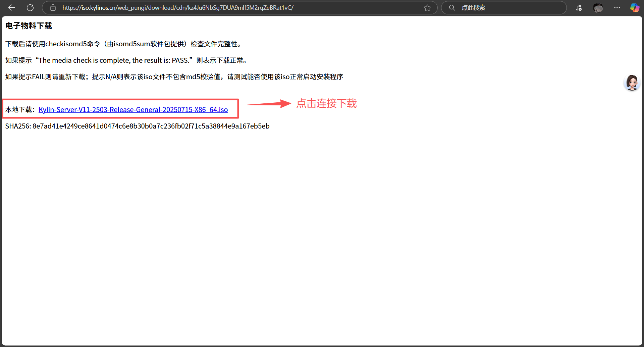The image size is (644, 347).
Task: Open the three-dot more options menu
Action: (x=618, y=7)
